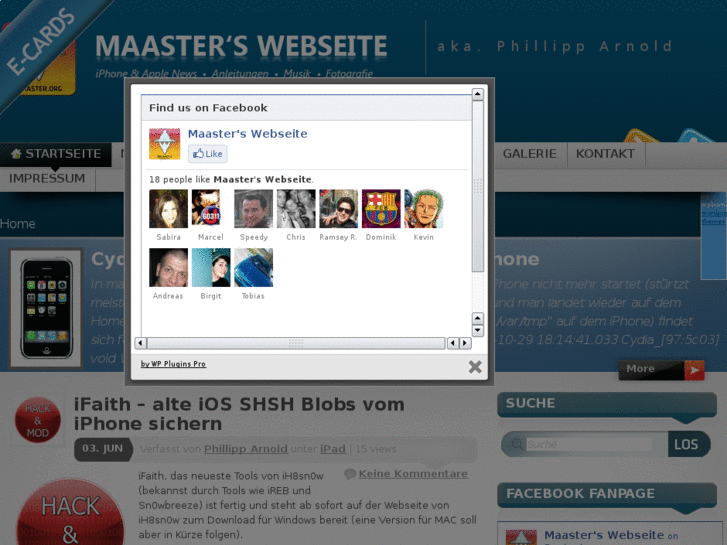Open Chris's profile picture
Image resolution: width=727 pixels, height=545 pixels.
(x=296, y=209)
